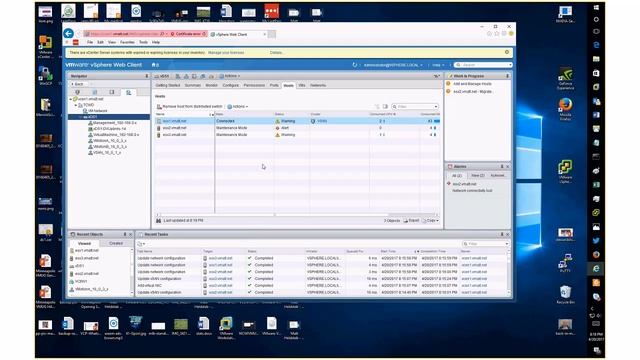Click the navigator Back button

point(78,84)
